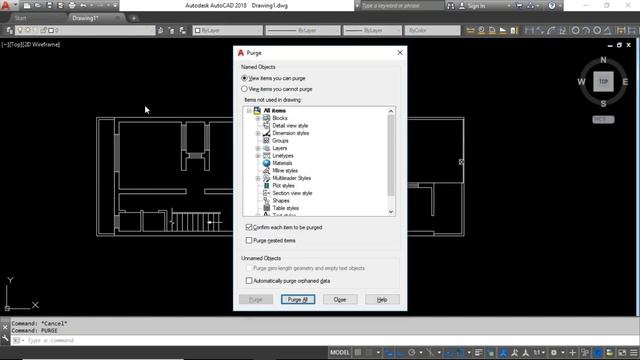Close the Purge dialog with the X

[x=400, y=52]
